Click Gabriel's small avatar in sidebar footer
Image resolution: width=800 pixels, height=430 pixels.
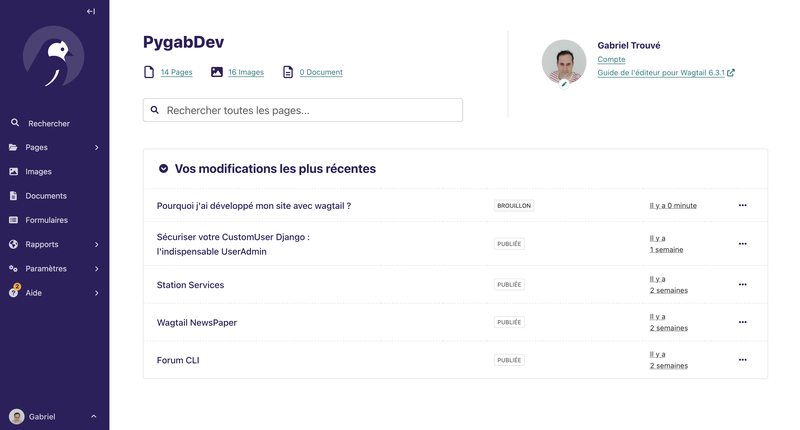tap(17, 417)
